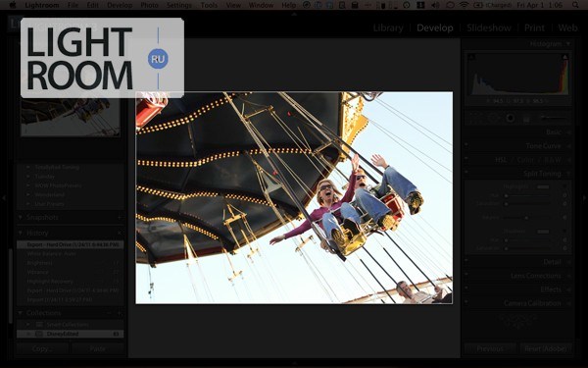This screenshot has width=588, height=368.
Task: Switch to the Slideshow module
Action: (489, 27)
